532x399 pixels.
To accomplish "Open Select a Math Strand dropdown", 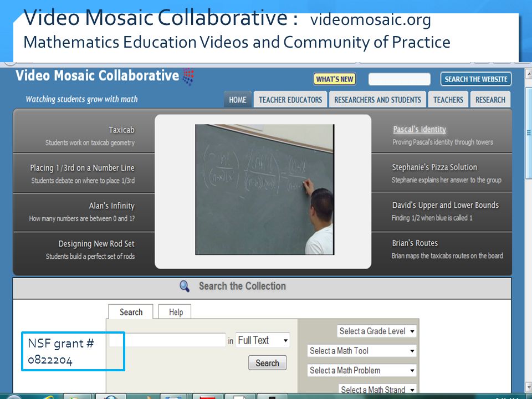I will click(x=377, y=390).
